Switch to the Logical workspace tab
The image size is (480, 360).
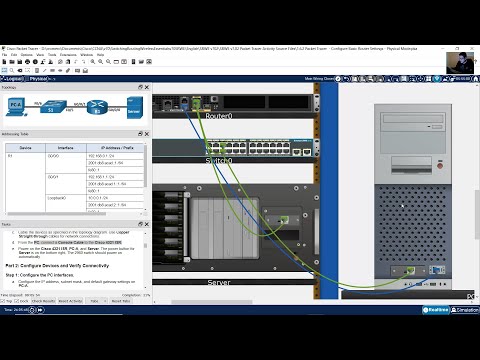[13, 79]
